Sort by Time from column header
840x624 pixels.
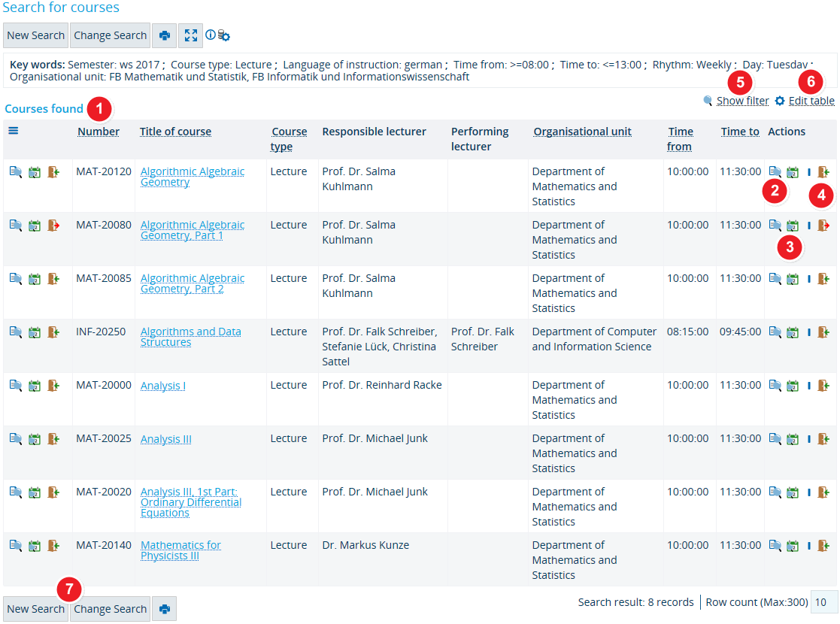(680, 139)
